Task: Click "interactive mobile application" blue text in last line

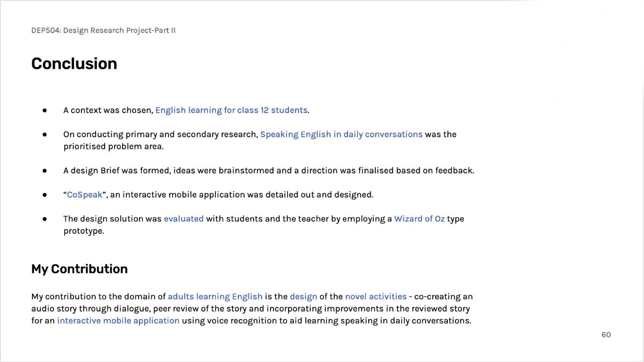Action: point(118,321)
